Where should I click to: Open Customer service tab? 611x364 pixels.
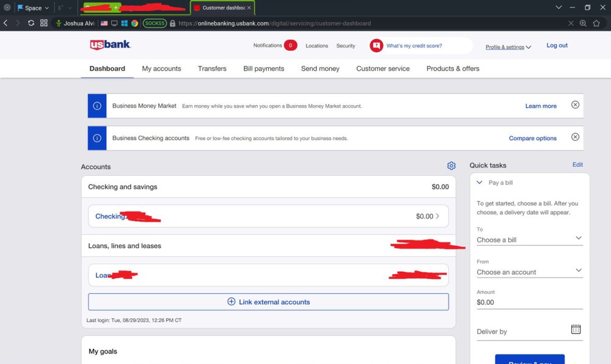pos(383,68)
